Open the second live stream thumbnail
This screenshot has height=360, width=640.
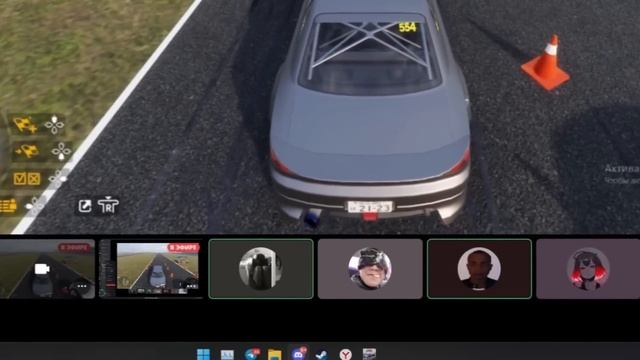coord(151,269)
